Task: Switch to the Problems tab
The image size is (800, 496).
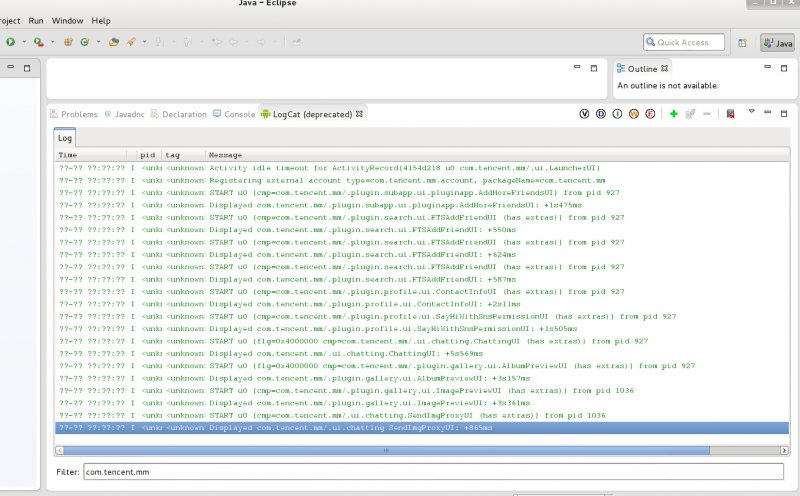Action: coord(73,114)
